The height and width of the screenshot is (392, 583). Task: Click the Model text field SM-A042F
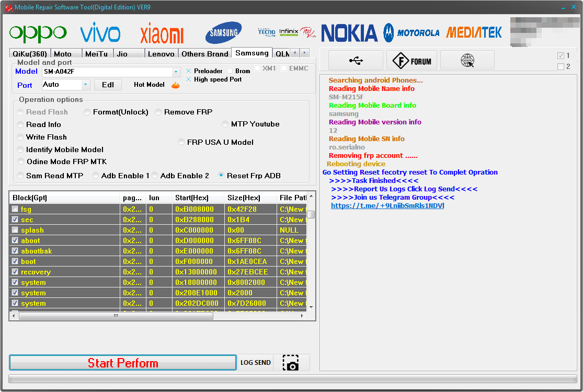pyautogui.click(x=108, y=72)
